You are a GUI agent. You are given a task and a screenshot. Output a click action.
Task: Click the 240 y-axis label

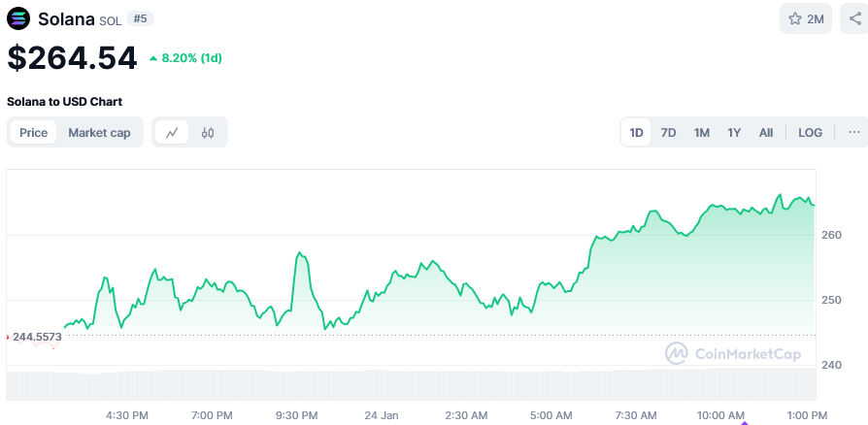tap(831, 365)
